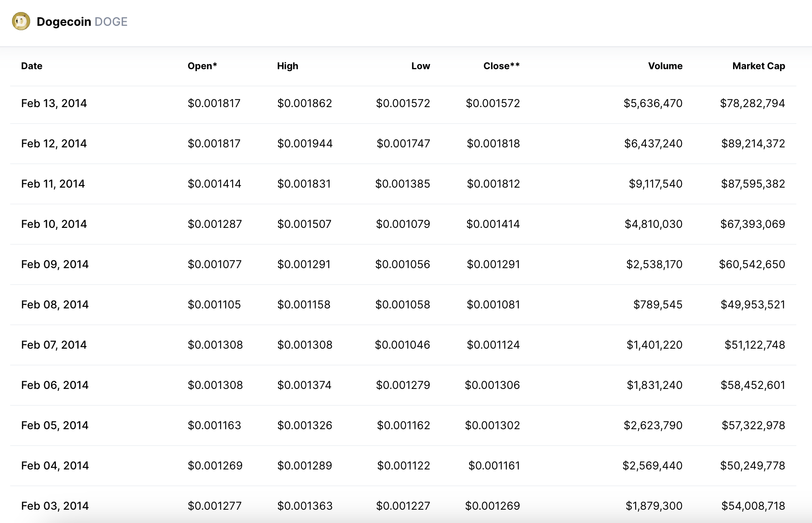Image resolution: width=812 pixels, height=523 pixels.
Task: Click the High column header
Action: 288,66
